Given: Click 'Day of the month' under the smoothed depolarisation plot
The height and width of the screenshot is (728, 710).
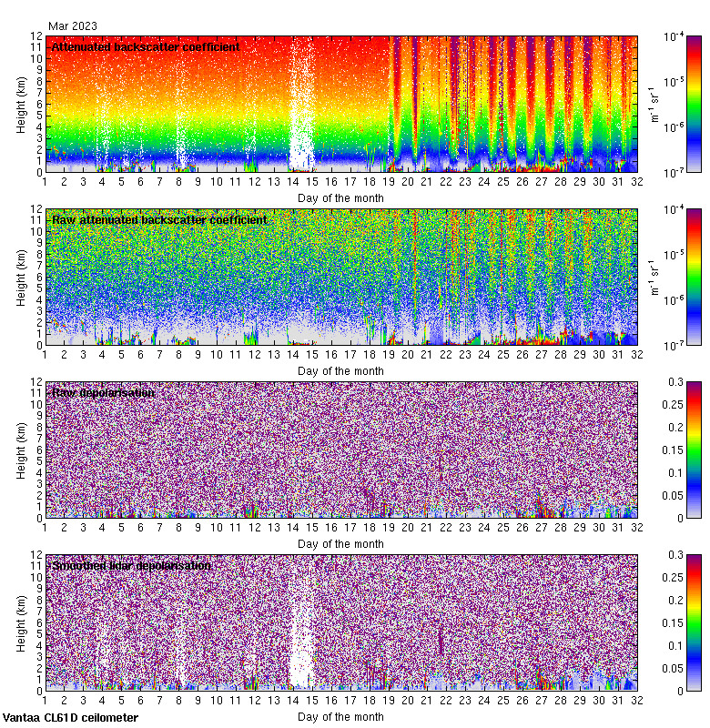Looking at the screenshot, I should tap(340, 716).
